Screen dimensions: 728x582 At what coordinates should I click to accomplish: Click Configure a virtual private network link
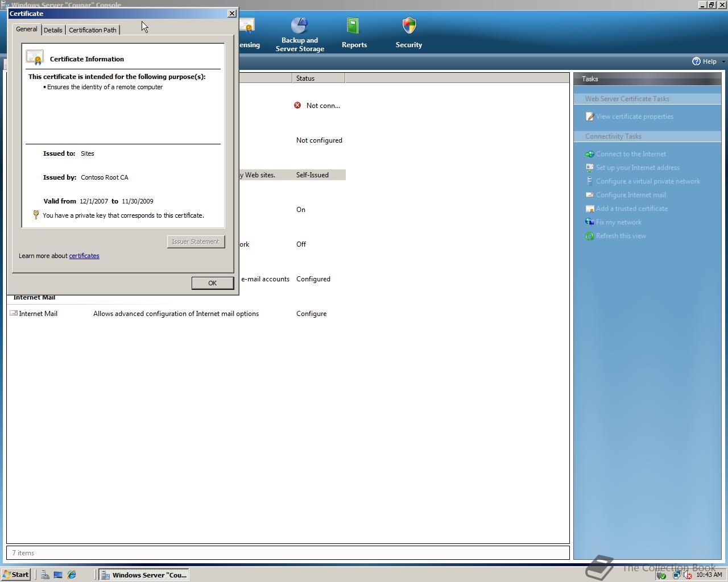click(648, 181)
